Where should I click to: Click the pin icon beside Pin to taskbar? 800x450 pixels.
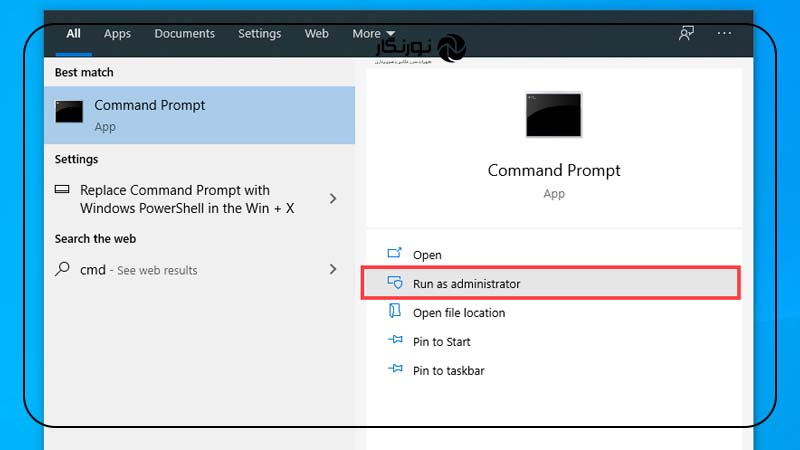[395, 368]
